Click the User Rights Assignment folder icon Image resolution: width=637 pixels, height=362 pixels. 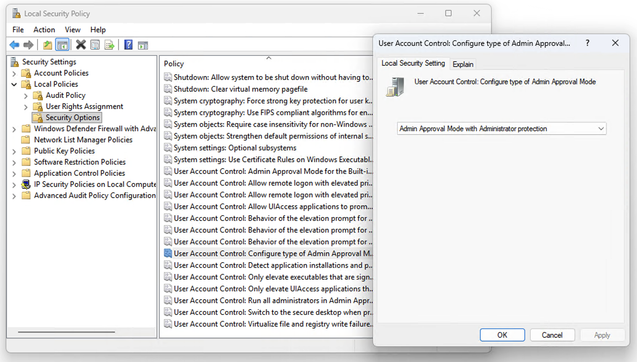click(38, 106)
